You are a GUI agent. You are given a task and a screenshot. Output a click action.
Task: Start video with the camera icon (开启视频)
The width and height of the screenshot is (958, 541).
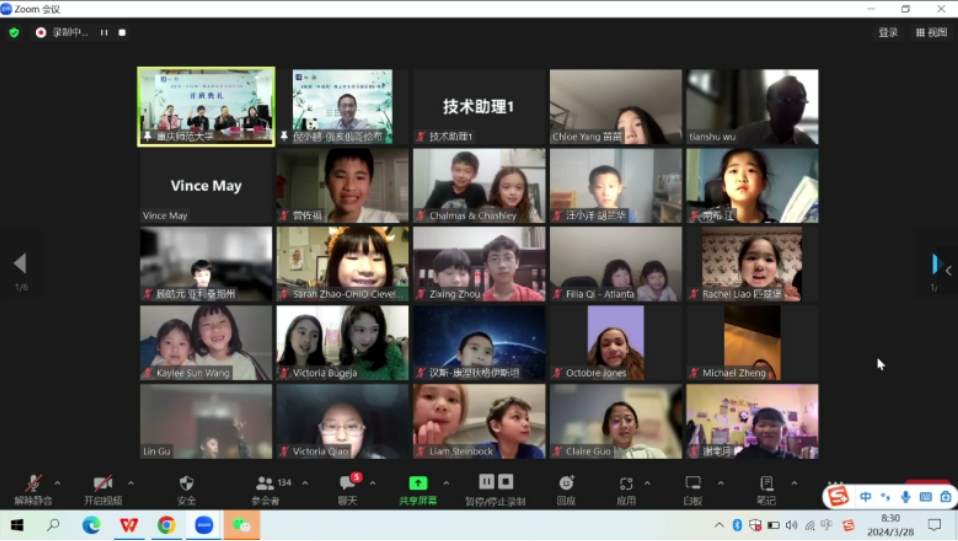click(x=102, y=484)
